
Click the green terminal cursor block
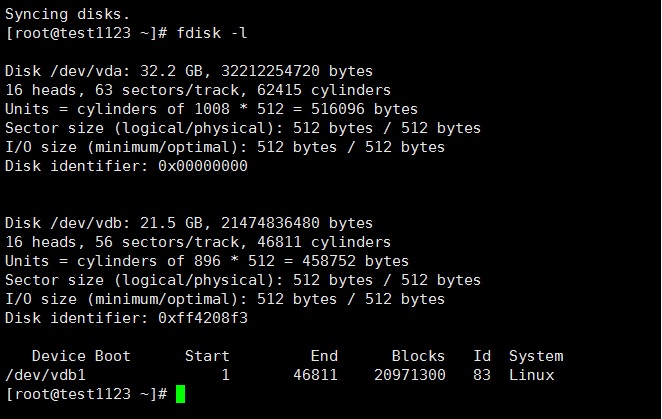180,394
